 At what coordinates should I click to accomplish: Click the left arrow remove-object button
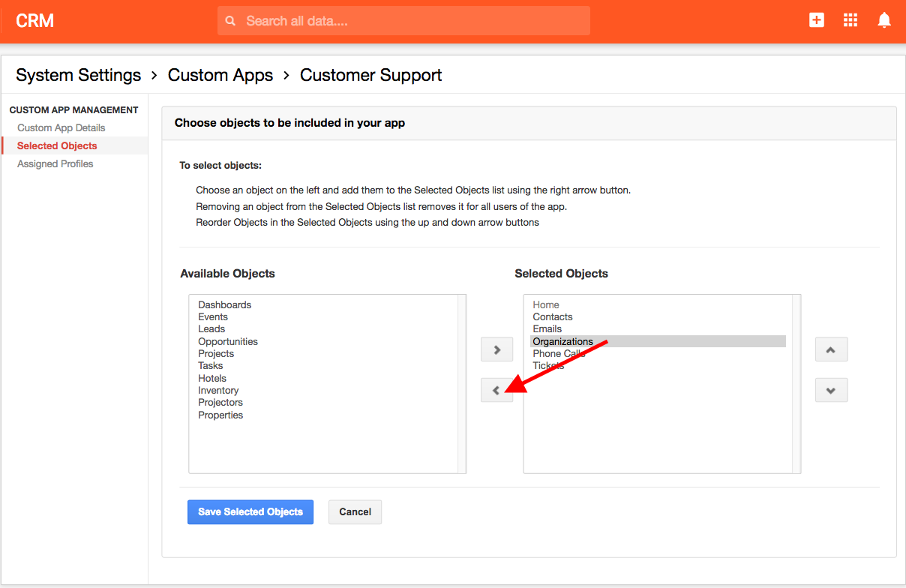click(496, 390)
